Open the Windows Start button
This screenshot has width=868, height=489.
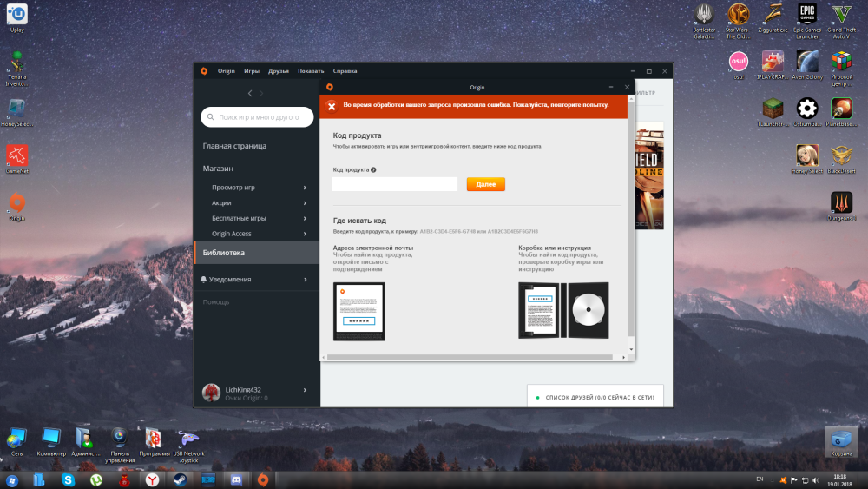click(x=11, y=480)
